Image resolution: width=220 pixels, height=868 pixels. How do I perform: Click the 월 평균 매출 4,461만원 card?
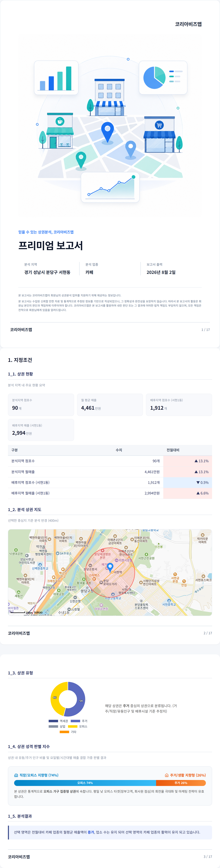[110, 404]
